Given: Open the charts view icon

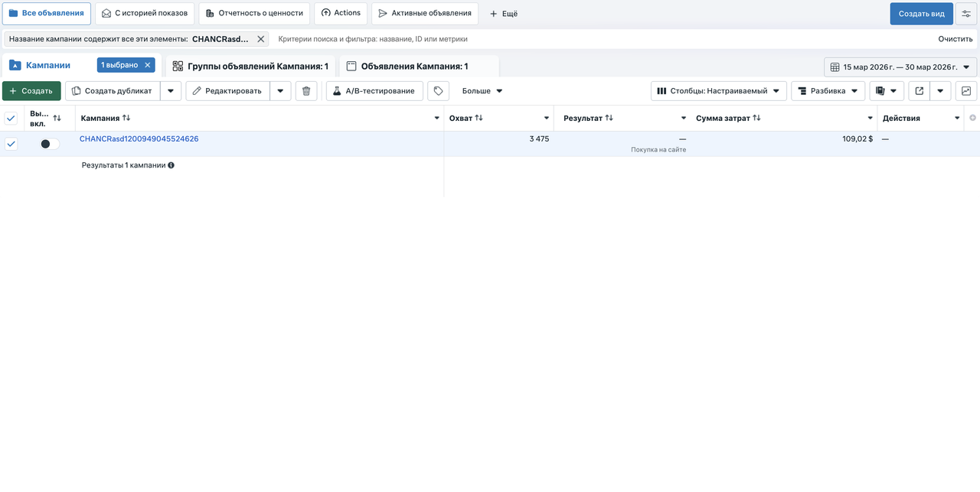Looking at the screenshot, I should pyautogui.click(x=966, y=91).
